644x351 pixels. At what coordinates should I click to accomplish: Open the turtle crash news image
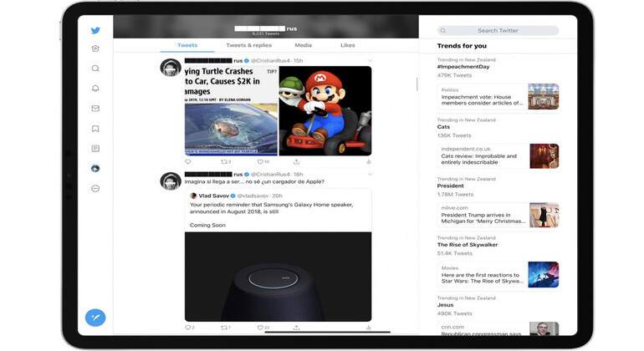click(x=231, y=111)
